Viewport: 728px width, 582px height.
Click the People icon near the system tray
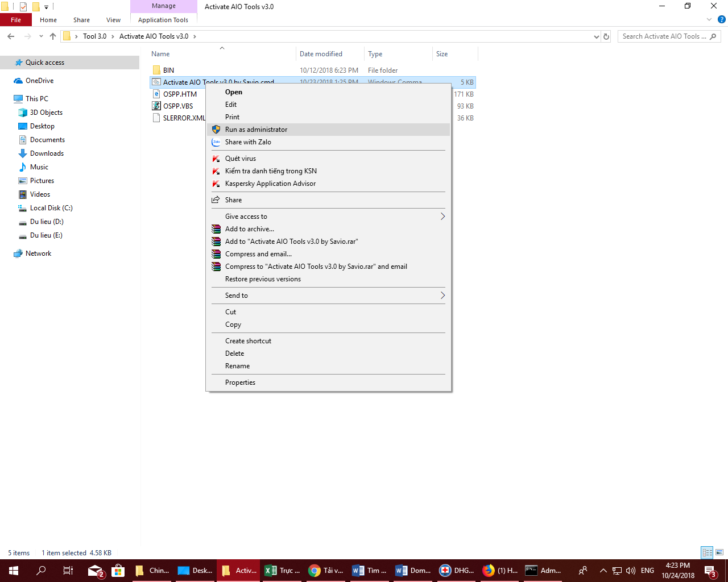click(583, 570)
